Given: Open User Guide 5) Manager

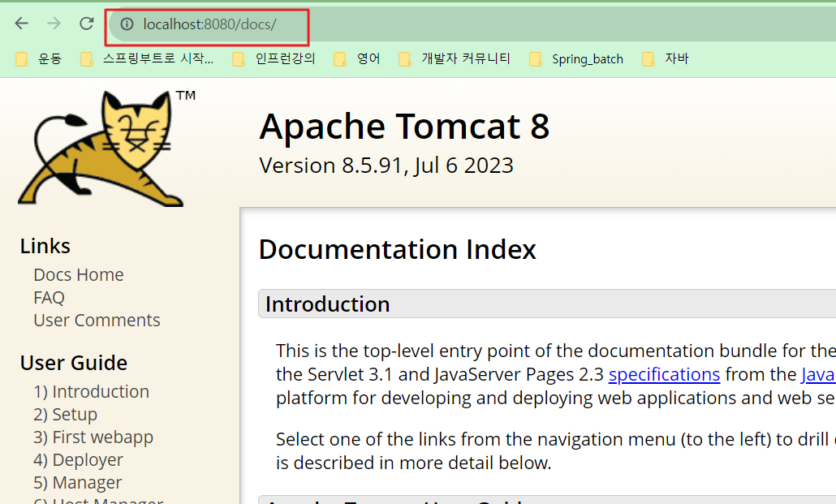Looking at the screenshot, I should (x=78, y=483).
